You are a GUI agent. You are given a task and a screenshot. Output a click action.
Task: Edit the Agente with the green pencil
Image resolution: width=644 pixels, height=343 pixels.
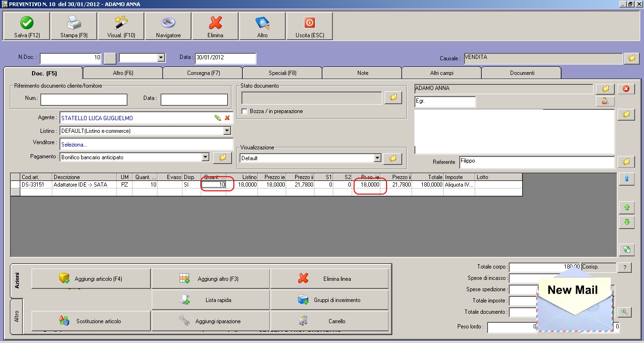(x=217, y=118)
